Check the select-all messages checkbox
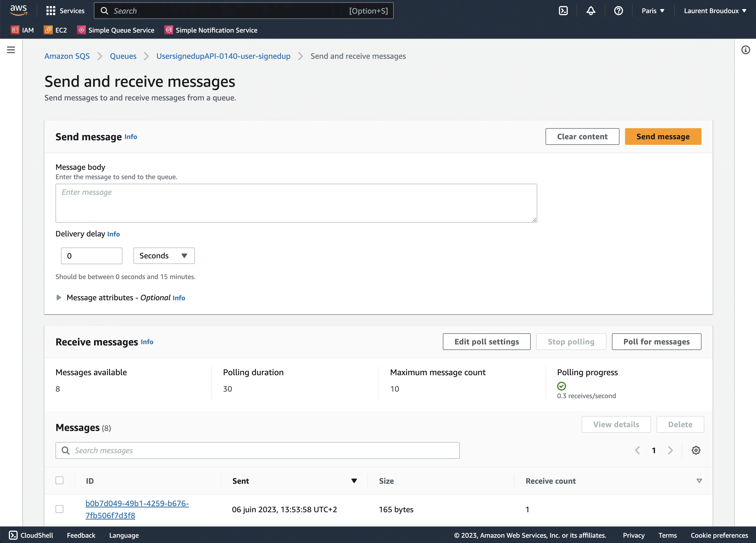The width and height of the screenshot is (756, 543). (59, 480)
